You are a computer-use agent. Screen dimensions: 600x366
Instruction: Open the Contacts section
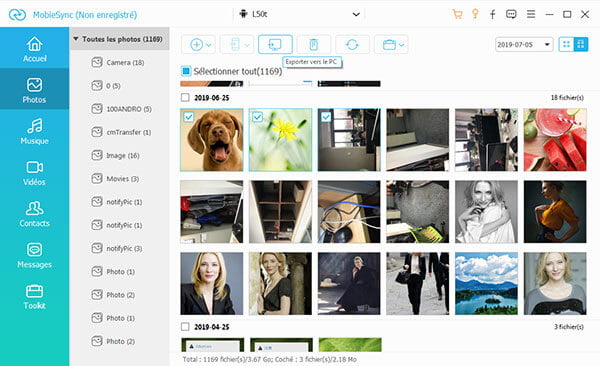(x=34, y=214)
